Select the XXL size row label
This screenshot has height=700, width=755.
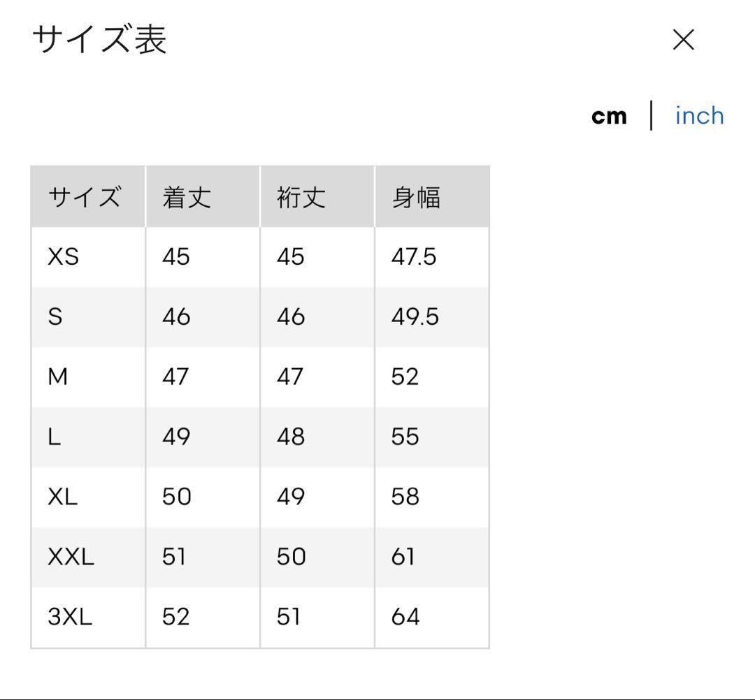pyautogui.click(x=71, y=557)
